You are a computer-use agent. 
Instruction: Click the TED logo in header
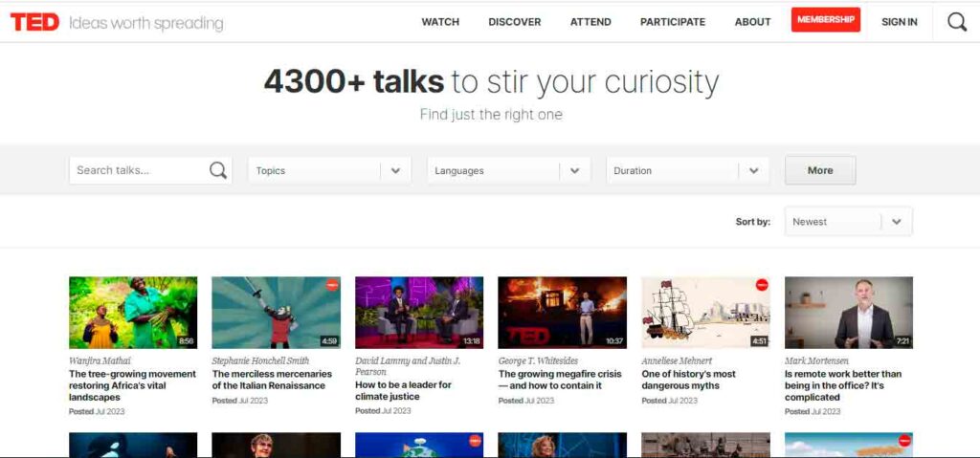pyautogui.click(x=34, y=22)
